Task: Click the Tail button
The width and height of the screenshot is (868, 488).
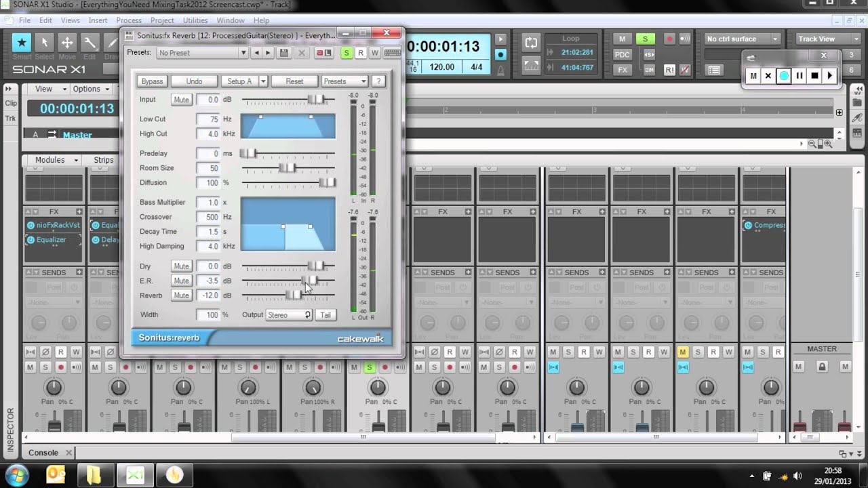Action: [x=325, y=315]
